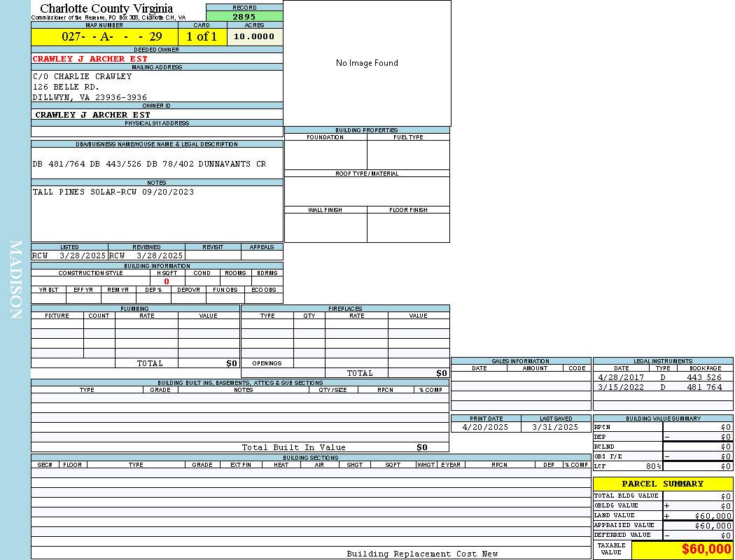Image resolution: width=735 pixels, height=560 pixels.
Task: Click the red taxable value $60,000
Action: click(706, 549)
